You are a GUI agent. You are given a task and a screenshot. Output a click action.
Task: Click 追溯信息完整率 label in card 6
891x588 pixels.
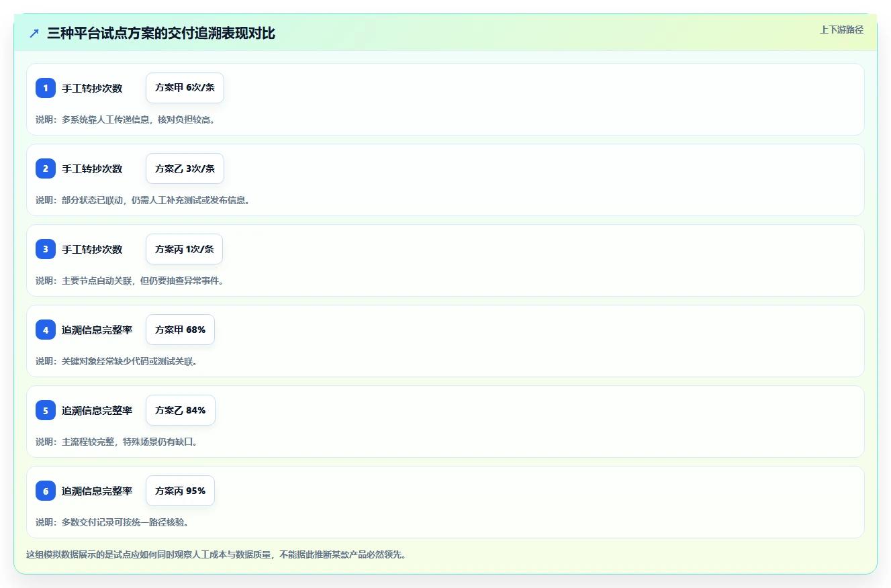point(97,491)
